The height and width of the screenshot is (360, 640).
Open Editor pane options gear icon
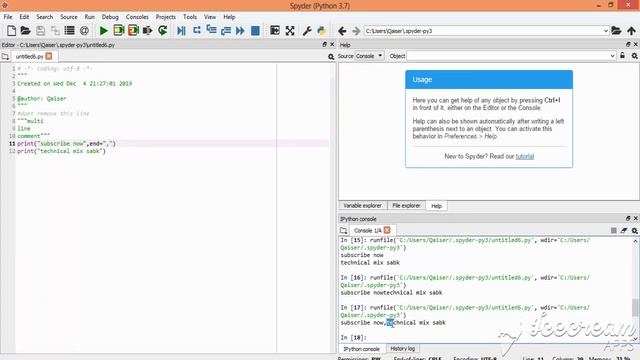[331, 57]
